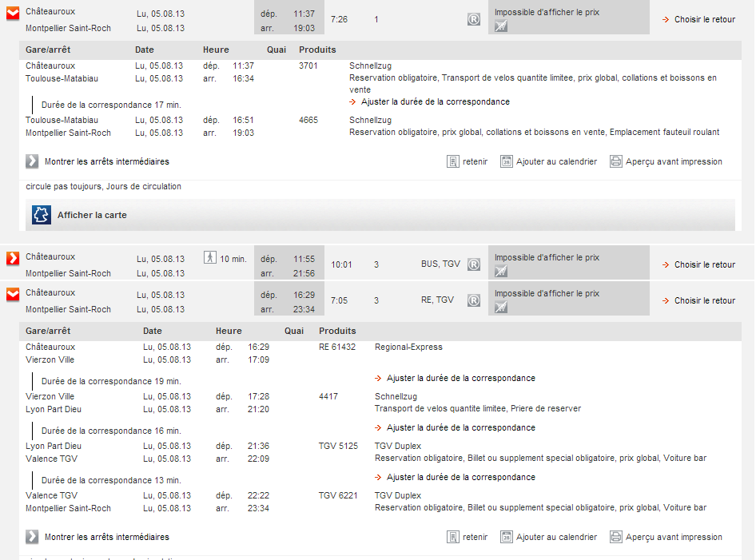Collapse the 11:37 Châteauroux connection details

click(x=13, y=14)
